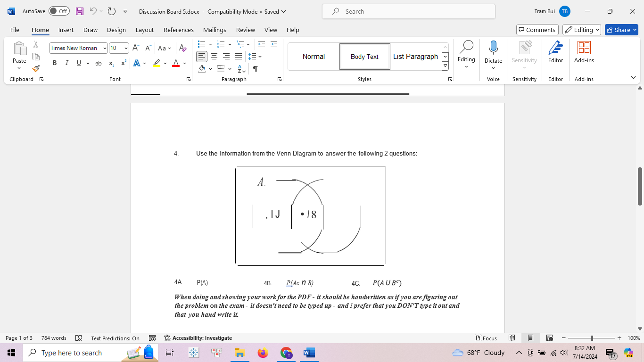Viewport: 644px width, 362px height.
Task: Open the font size dropdown
Action: point(126,48)
